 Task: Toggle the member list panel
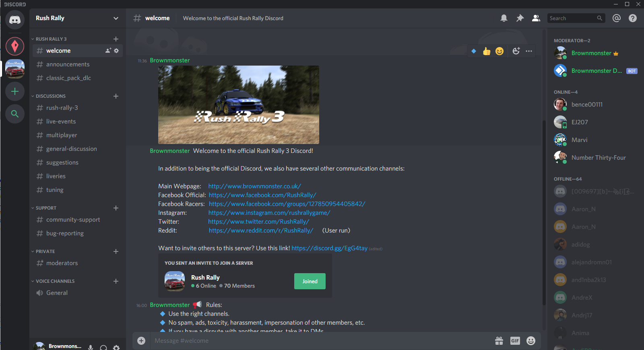[536, 18]
